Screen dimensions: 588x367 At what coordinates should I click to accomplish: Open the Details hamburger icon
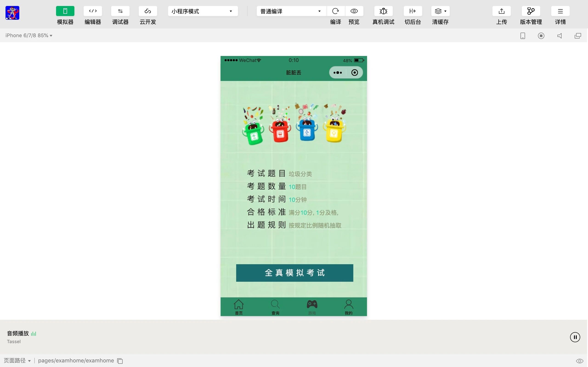click(560, 11)
